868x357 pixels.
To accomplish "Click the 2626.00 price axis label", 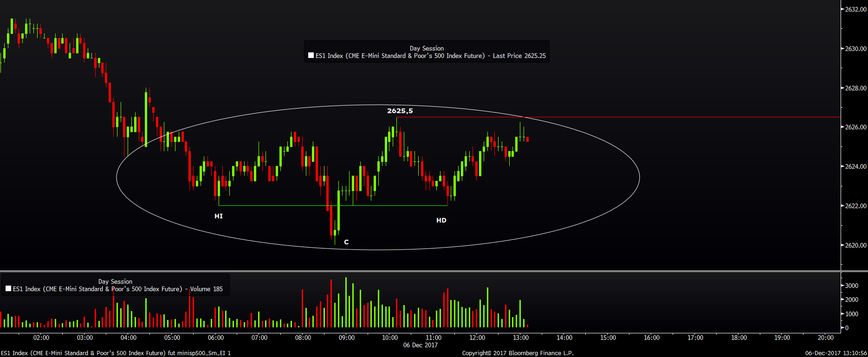I will click(855, 127).
